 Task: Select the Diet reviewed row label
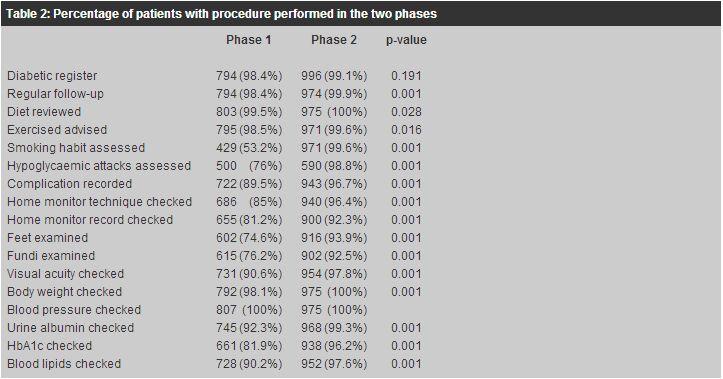[x=44, y=112]
